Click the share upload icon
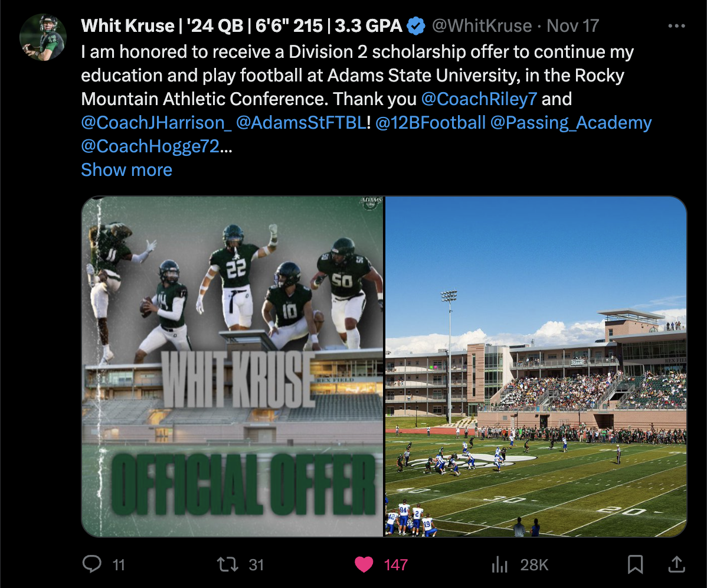Image resolution: width=707 pixels, height=588 pixels. pyautogui.click(x=677, y=564)
